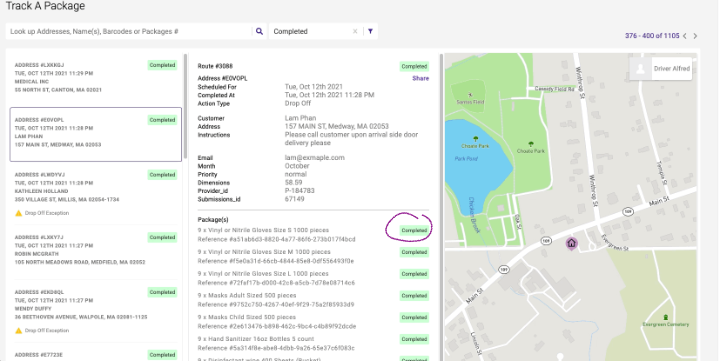
Task: Select Wendy Duffy address entry
Action: tap(96, 311)
